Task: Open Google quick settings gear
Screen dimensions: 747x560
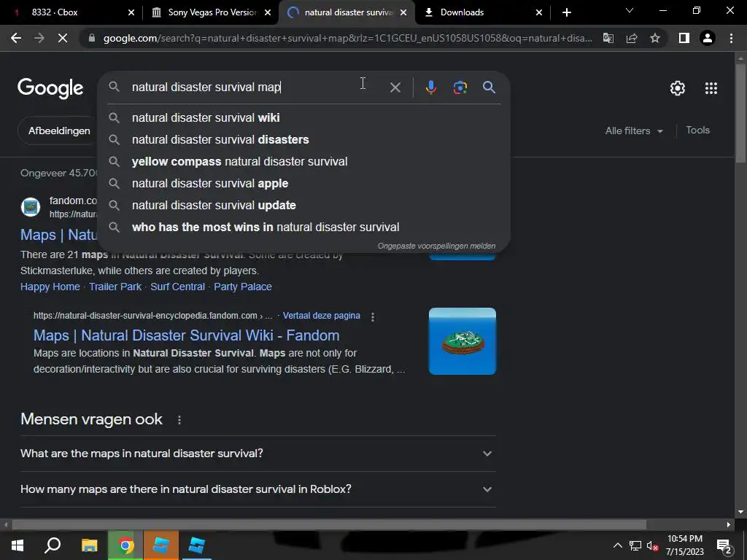Action: [678, 88]
